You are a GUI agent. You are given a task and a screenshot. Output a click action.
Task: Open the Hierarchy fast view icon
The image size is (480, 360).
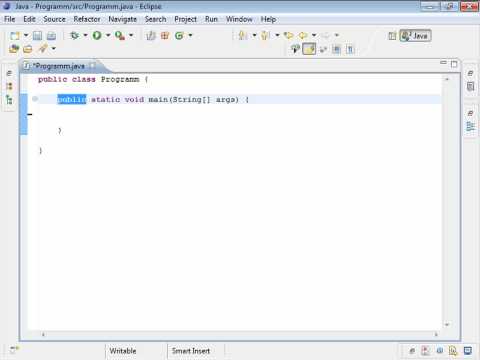point(9,99)
